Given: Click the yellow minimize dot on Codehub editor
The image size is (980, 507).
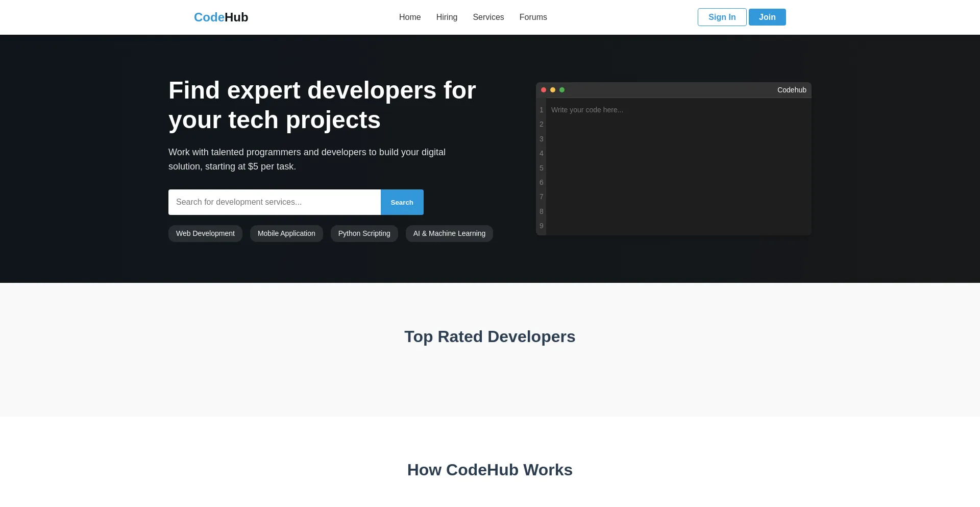Looking at the screenshot, I should 552,89.
